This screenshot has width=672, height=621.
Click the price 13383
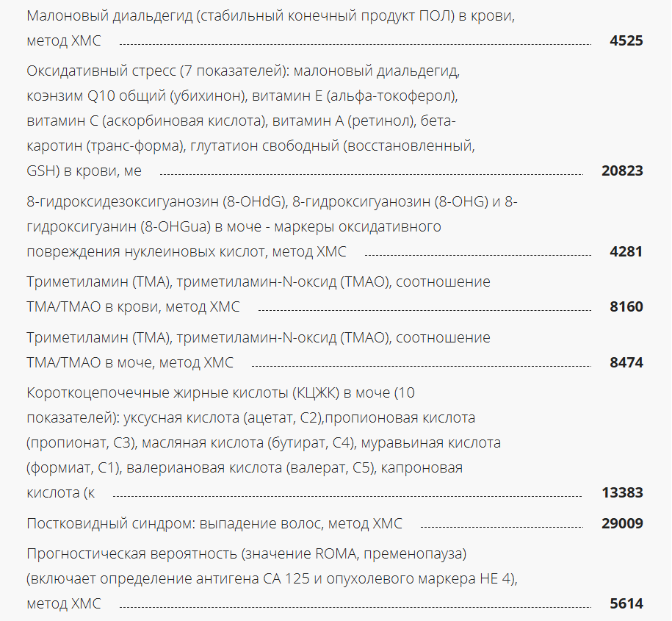[x=622, y=492]
